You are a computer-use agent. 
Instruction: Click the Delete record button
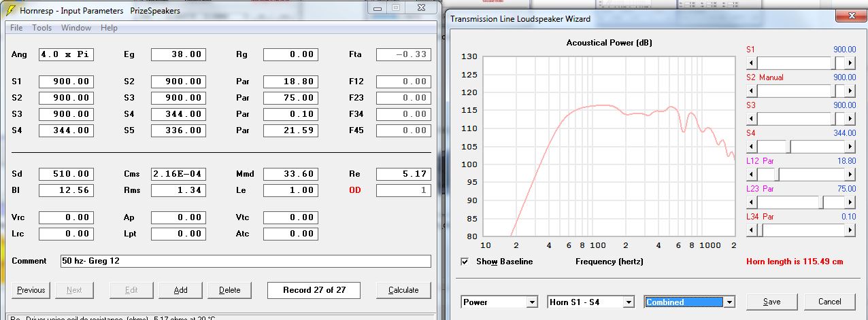point(229,290)
